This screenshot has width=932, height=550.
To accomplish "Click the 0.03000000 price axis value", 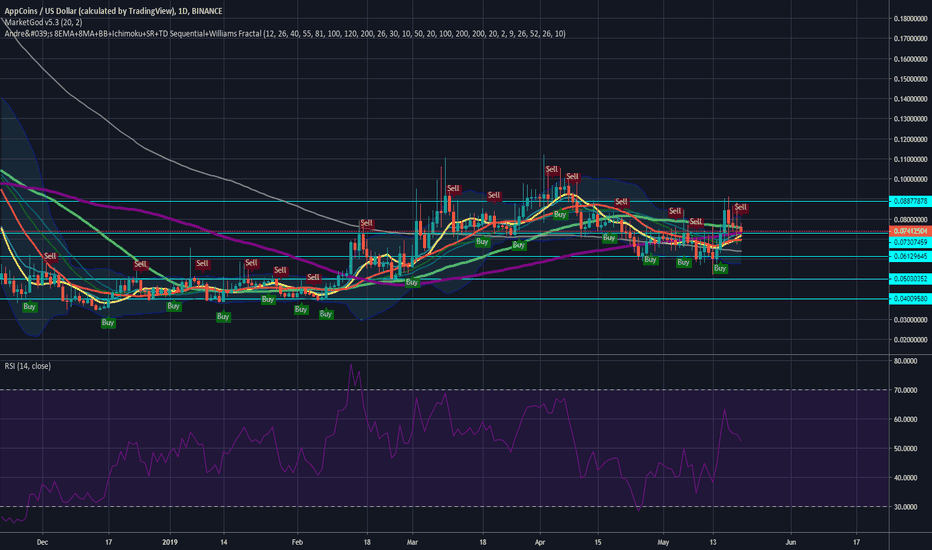I will tap(910, 320).
